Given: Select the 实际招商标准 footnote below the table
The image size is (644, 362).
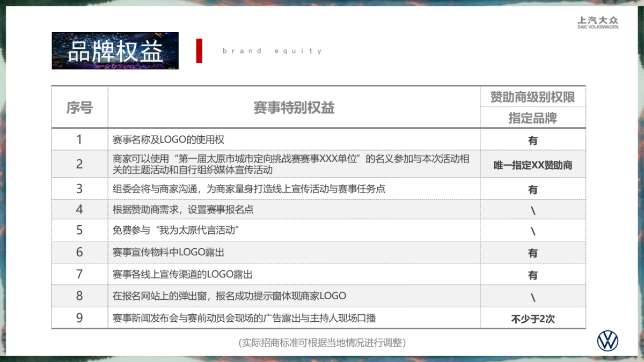Looking at the screenshot, I should [321, 343].
